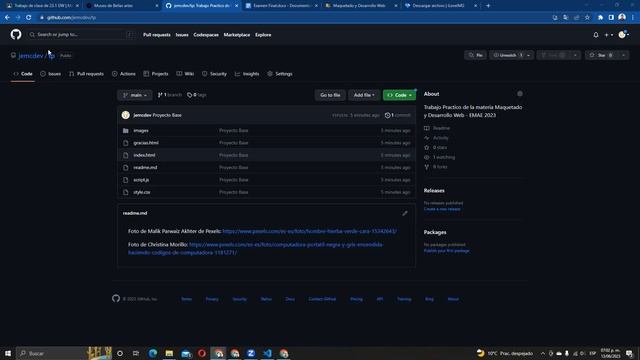Click Readme link in About sidebar

[x=437, y=128]
